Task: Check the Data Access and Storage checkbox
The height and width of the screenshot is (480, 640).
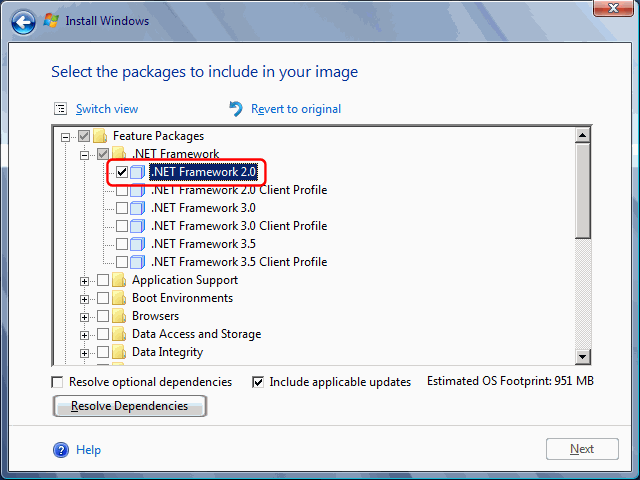Action: coord(103,334)
